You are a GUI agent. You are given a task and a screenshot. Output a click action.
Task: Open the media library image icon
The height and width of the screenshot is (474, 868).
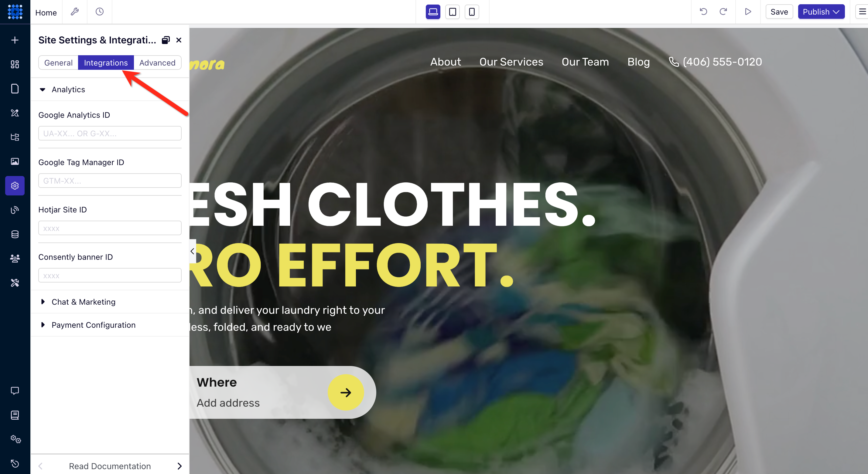click(15, 161)
